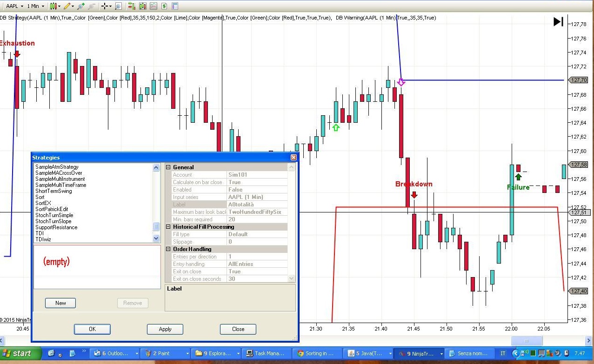Click the Label value field
Image resolution: width=594 pixels, height=364 pixels.
(x=257, y=205)
